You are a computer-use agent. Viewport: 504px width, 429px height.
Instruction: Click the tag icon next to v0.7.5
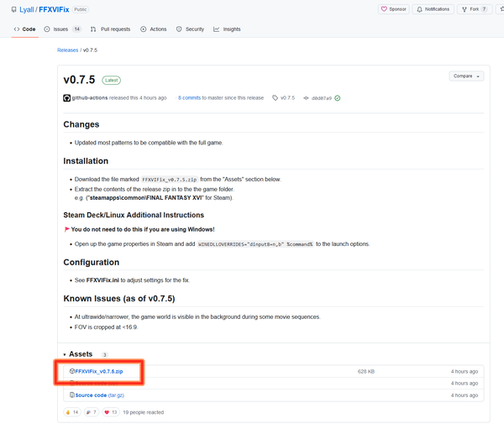pyautogui.click(x=274, y=97)
